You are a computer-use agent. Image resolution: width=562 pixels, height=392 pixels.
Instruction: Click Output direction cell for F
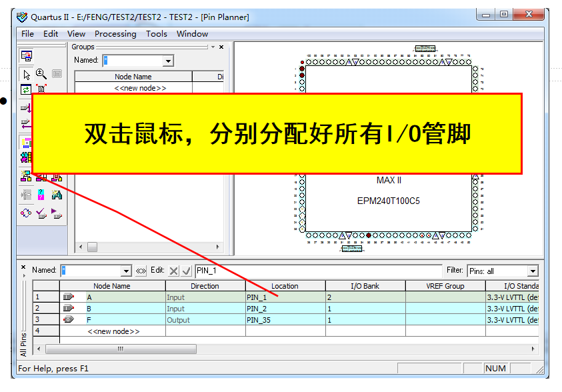(205, 320)
